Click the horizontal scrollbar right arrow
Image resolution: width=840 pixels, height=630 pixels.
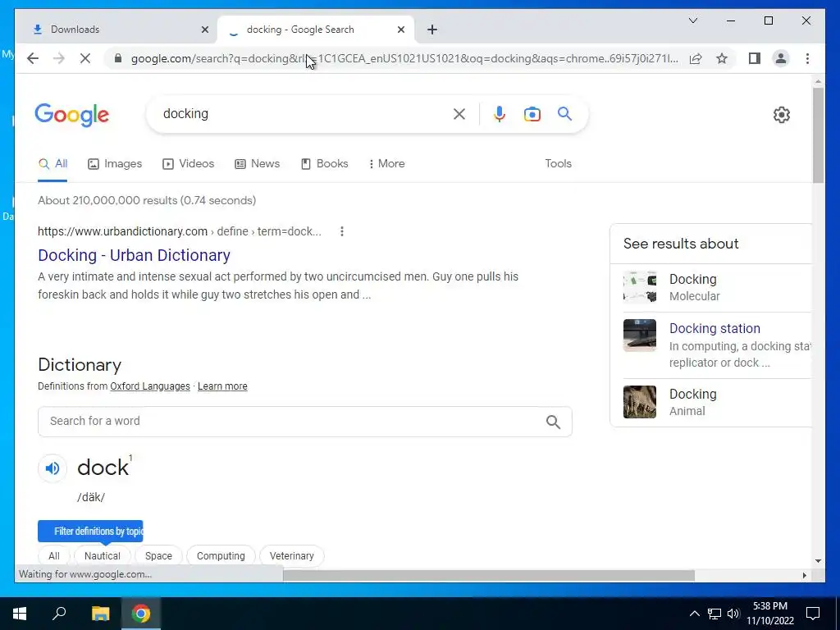point(804,575)
